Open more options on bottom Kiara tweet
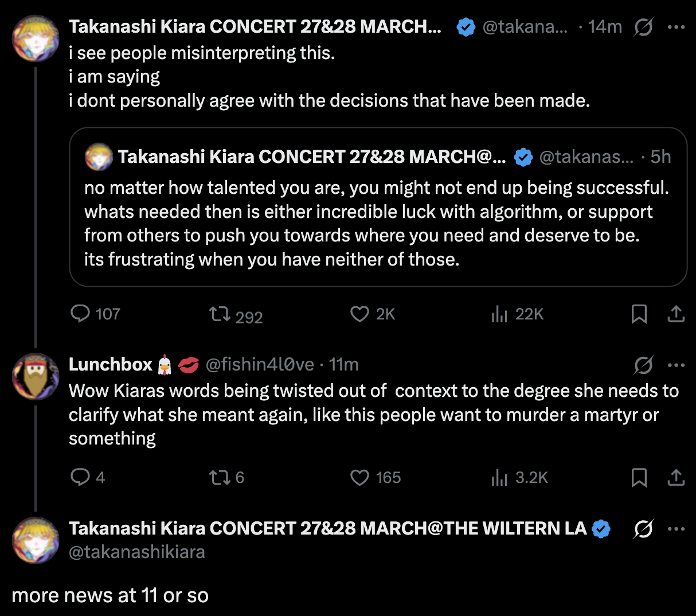The width and height of the screenshot is (696, 616). pos(677,529)
